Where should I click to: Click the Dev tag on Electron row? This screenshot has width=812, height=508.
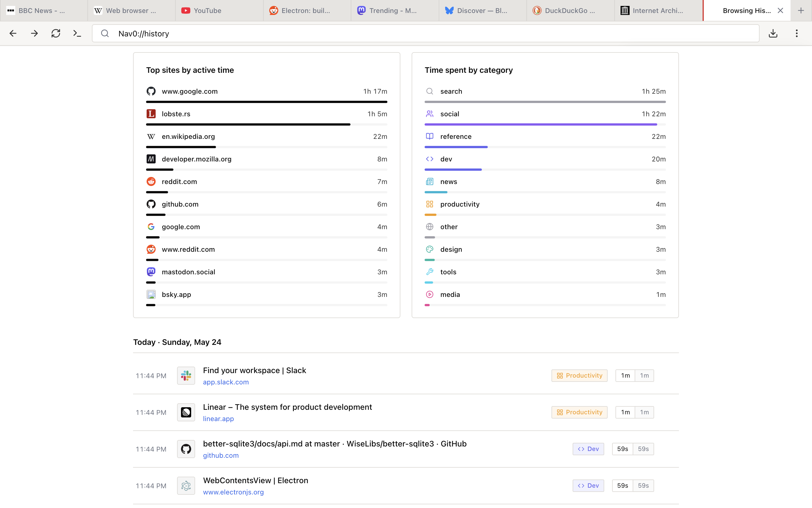click(x=588, y=485)
